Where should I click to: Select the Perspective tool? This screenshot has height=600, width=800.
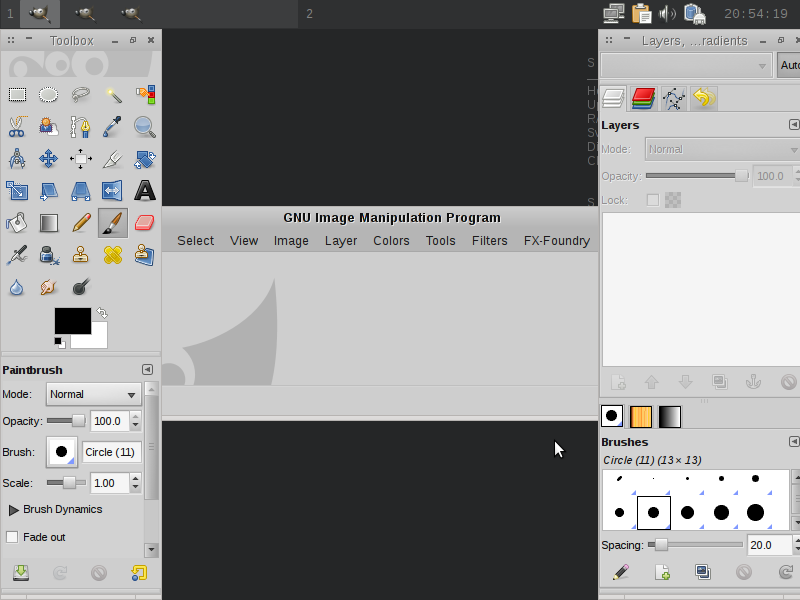81,191
